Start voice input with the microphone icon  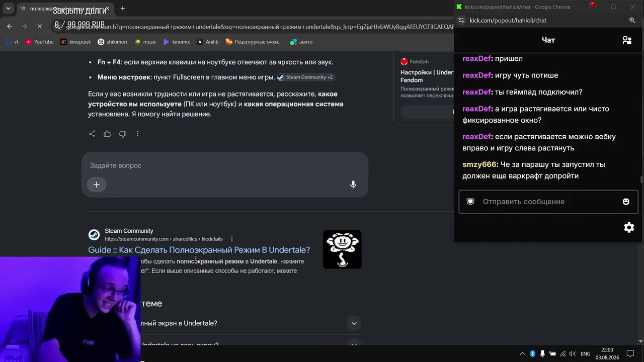[x=353, y=185]
